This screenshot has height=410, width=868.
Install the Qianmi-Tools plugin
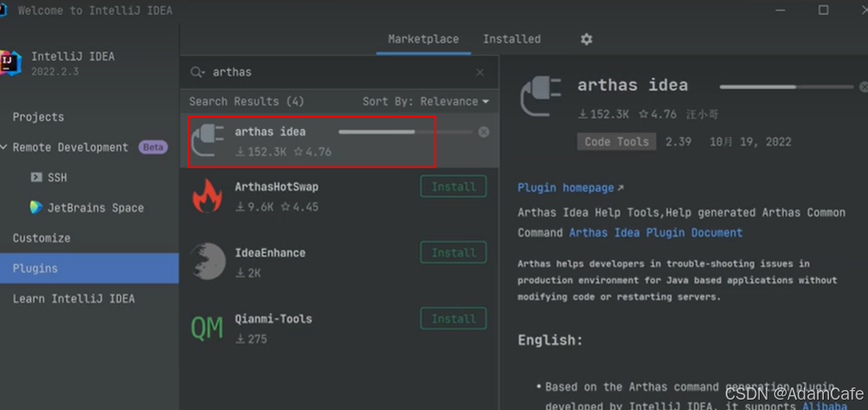point(454,319)
